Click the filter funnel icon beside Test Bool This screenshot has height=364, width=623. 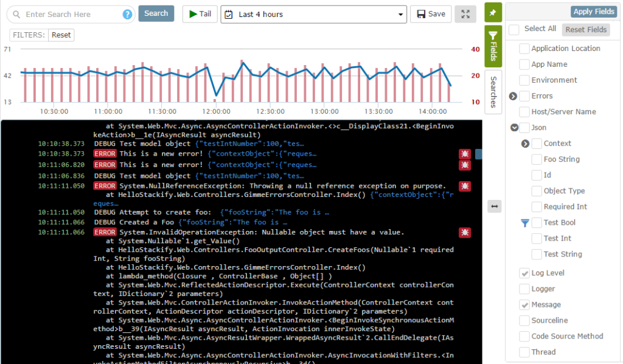(526, 223)
